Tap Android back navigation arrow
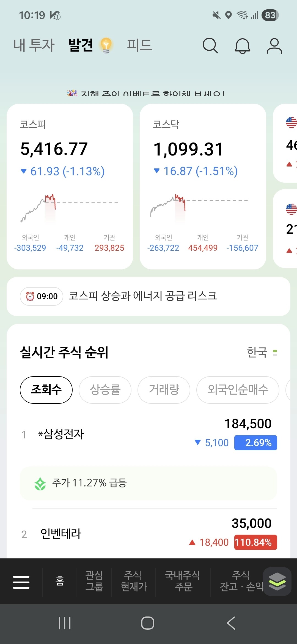 (231, 623)
